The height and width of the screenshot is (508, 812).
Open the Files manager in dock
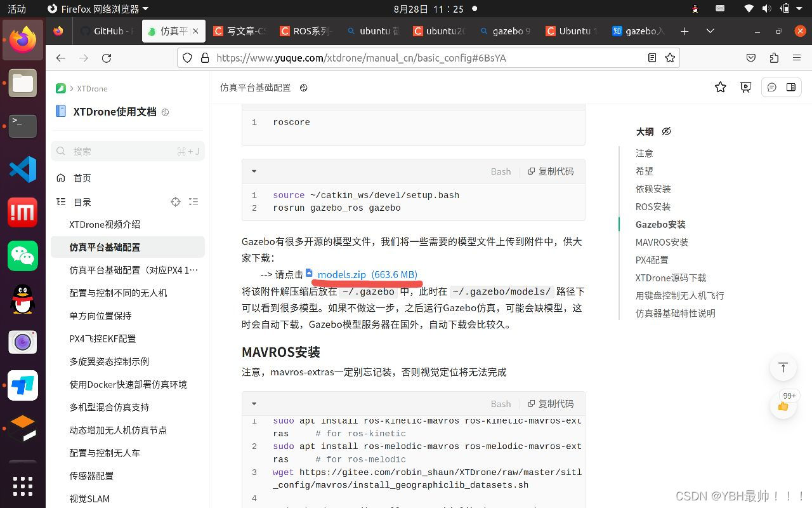(x=23, y=83)
